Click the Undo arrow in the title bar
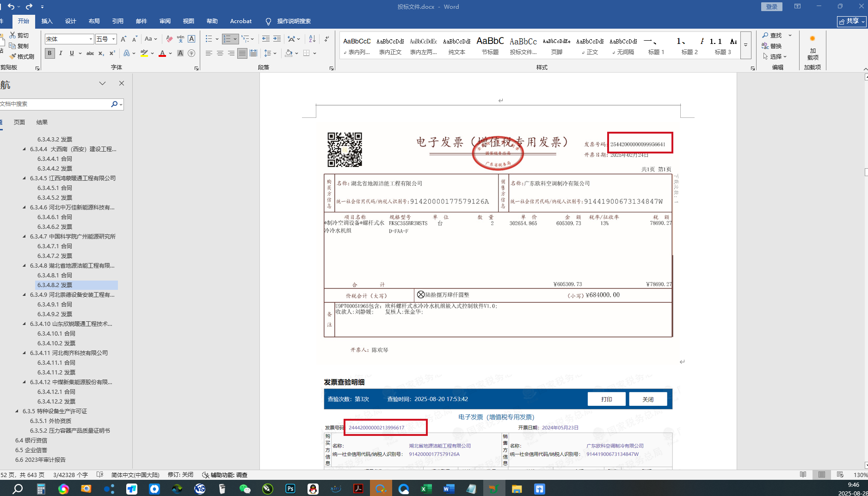Image resolution: width=868 pixels, height=496 pixels. point(11,6)
